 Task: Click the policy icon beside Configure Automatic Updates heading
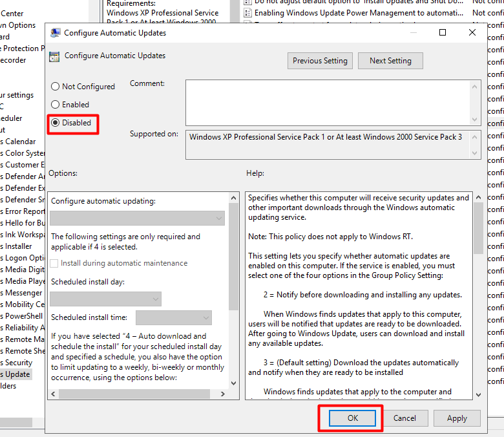(55, 56)
